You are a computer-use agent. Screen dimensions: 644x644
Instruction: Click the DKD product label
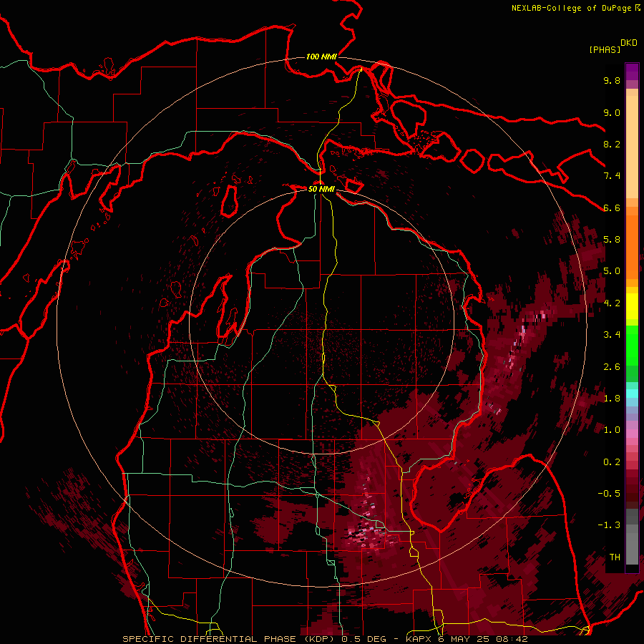[x=629, y=43]
